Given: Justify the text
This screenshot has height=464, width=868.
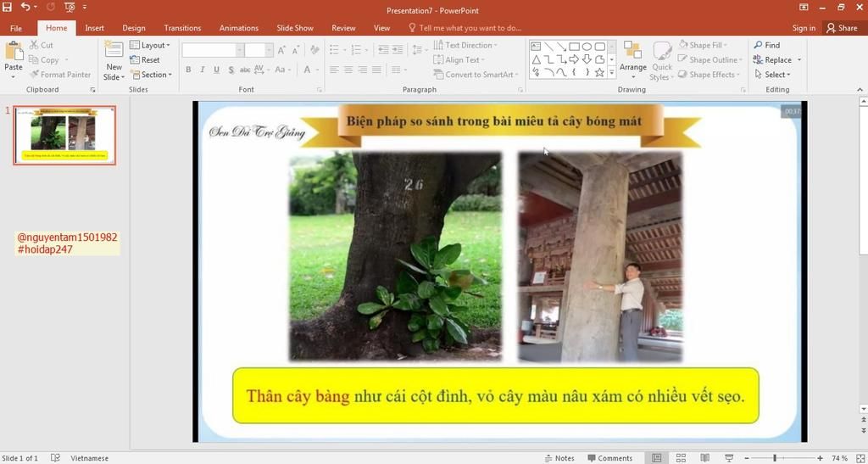Looking at the screenshot, I should point(376,70).
